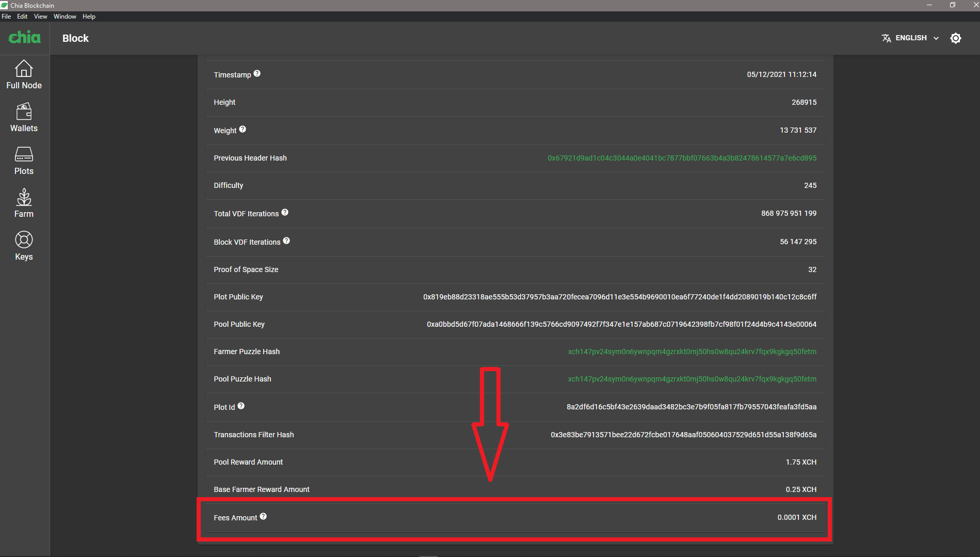Click the Chia logo
Viewport: 980px width, 557px height.
tap(24, 37)
